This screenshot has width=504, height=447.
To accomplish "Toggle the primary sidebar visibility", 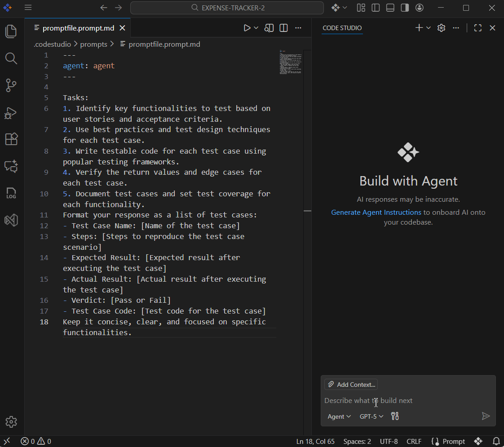I will point(376,8).
